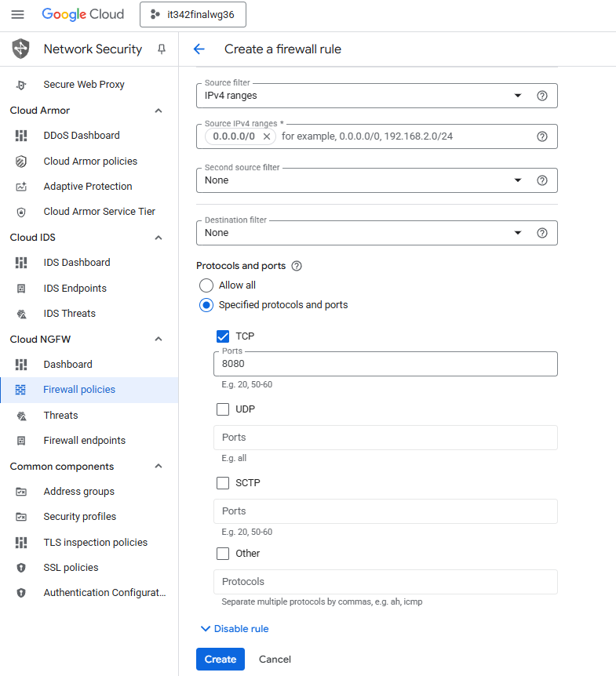616x676 pixels.
Task: Click help icon next to Protocols and ports
Action: [297, 266]
